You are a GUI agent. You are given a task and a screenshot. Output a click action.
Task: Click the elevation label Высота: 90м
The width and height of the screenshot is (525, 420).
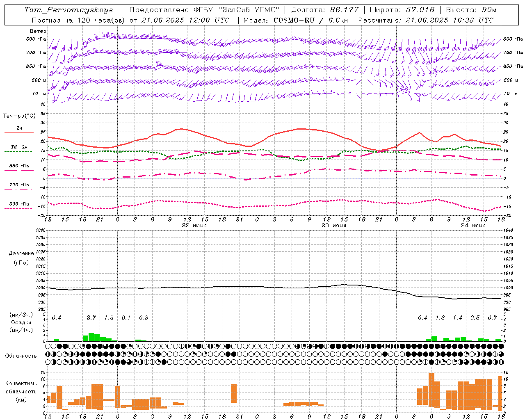click(x=471, y=10)
